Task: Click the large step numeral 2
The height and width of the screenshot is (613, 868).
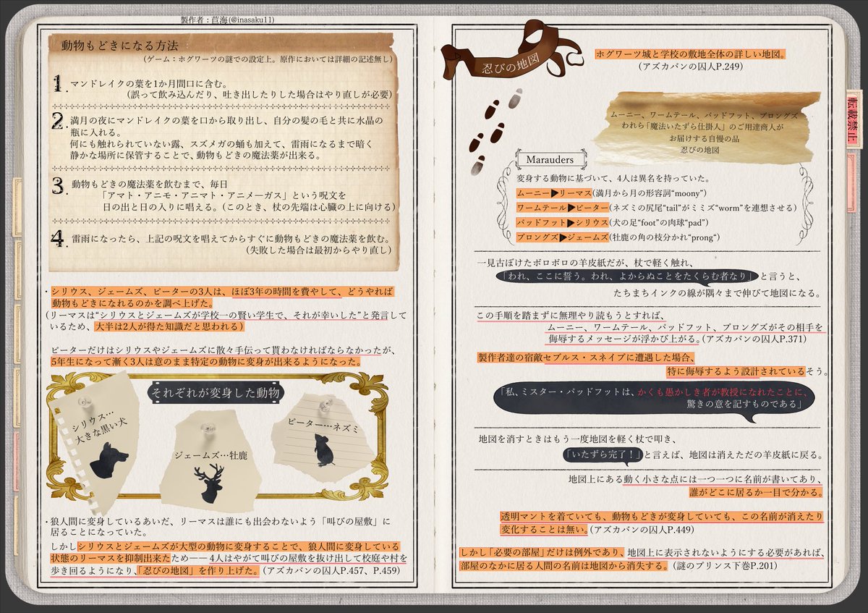Action: pos(58,122)
